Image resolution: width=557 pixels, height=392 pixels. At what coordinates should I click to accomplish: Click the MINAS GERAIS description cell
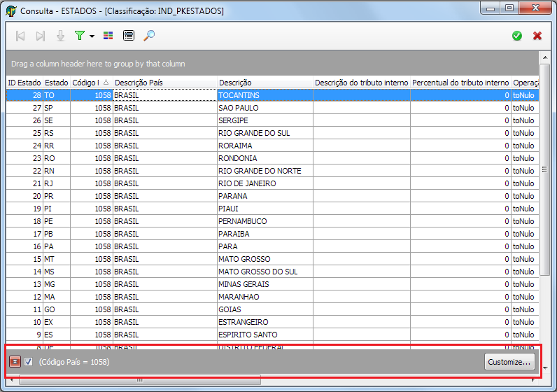(244, 284)
